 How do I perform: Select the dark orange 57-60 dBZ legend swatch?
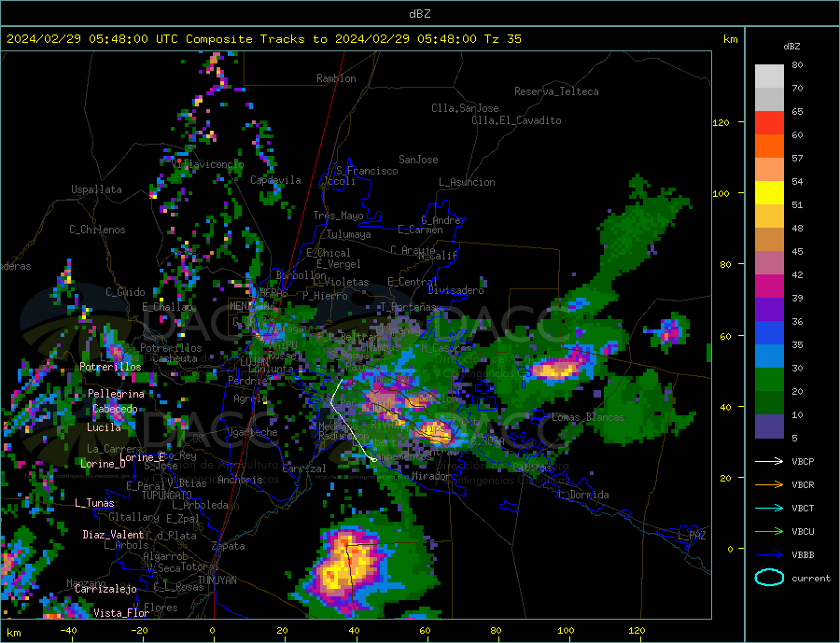click(769, 147)
